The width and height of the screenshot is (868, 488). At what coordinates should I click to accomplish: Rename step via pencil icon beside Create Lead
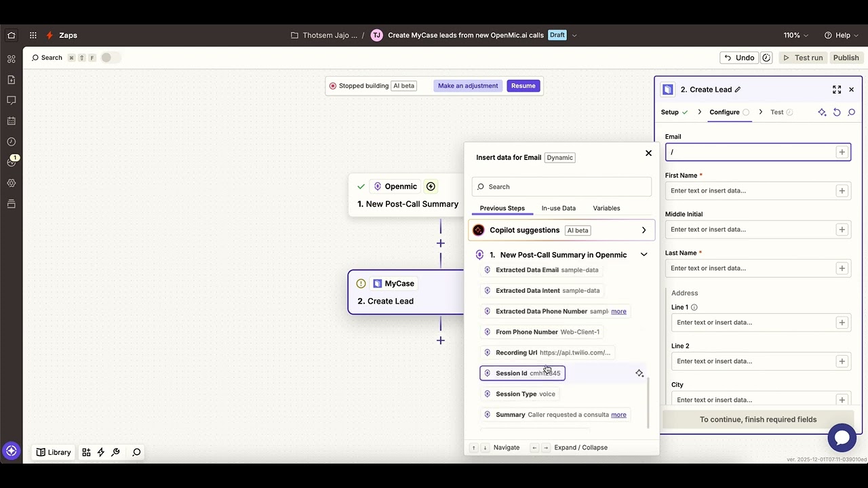point(738,89)
